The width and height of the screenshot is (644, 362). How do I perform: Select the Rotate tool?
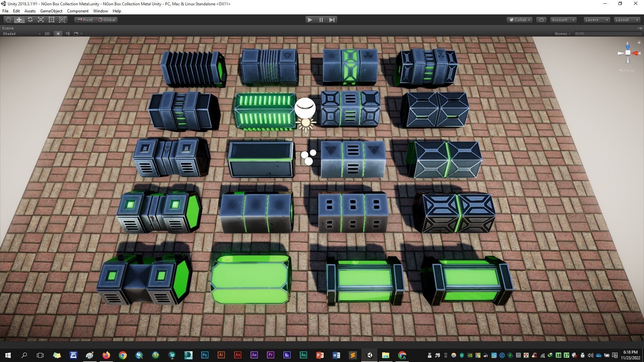(x=30, y=20)
